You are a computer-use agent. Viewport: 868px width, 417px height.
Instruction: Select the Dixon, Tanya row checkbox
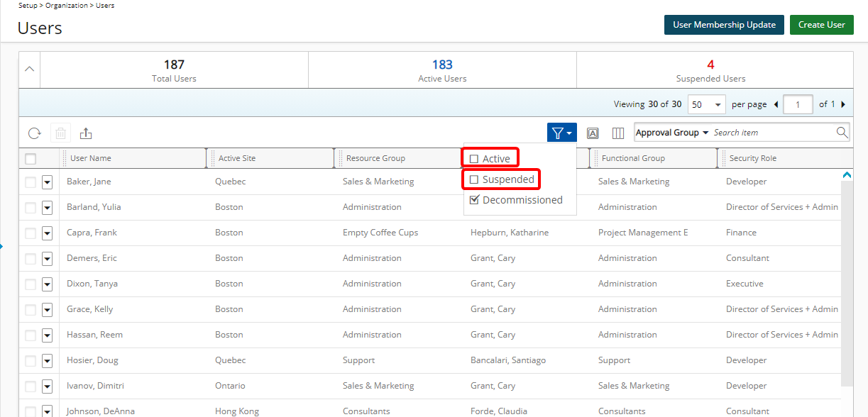click(31, 284)
